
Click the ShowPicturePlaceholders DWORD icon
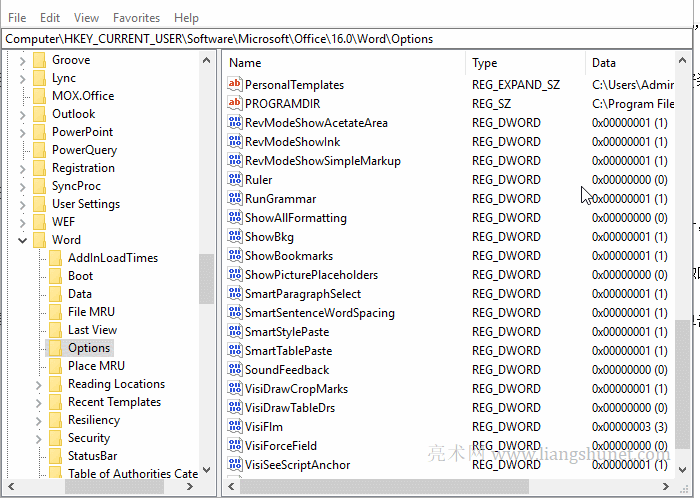(x=235, y=274)
